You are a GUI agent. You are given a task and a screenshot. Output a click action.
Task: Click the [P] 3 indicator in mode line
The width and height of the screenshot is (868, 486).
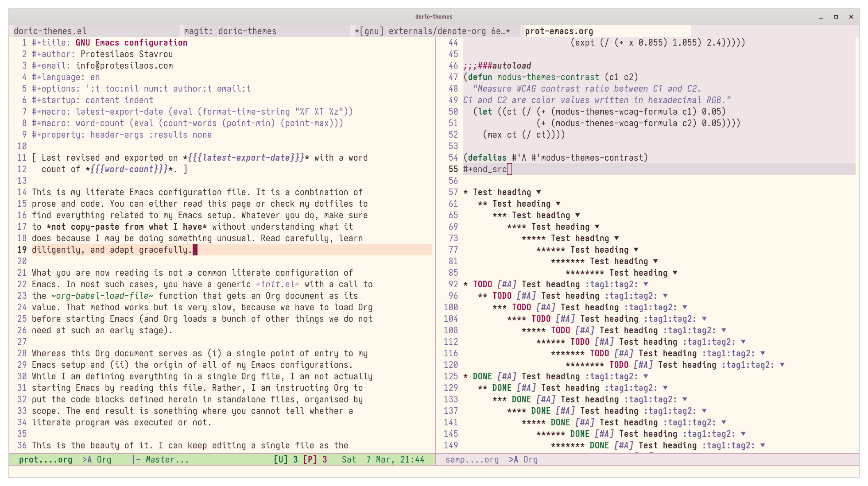tap(315, 459)
